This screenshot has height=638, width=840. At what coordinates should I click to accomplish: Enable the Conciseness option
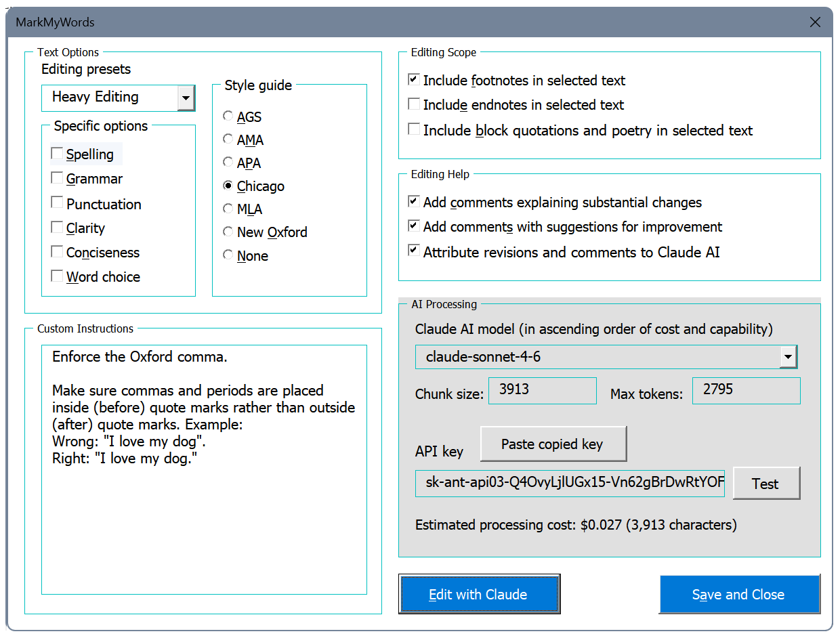pyautogui.click(x=58, y=252)
